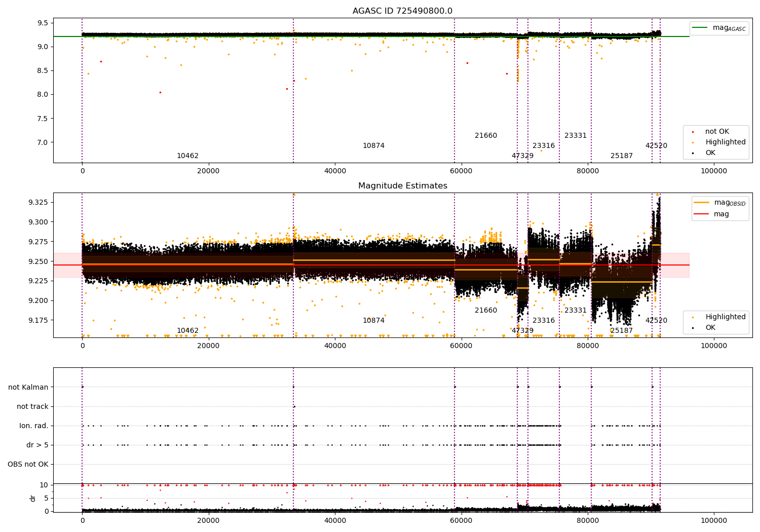
Task: Click the 'not track' axis label
Action: (32, 407)
